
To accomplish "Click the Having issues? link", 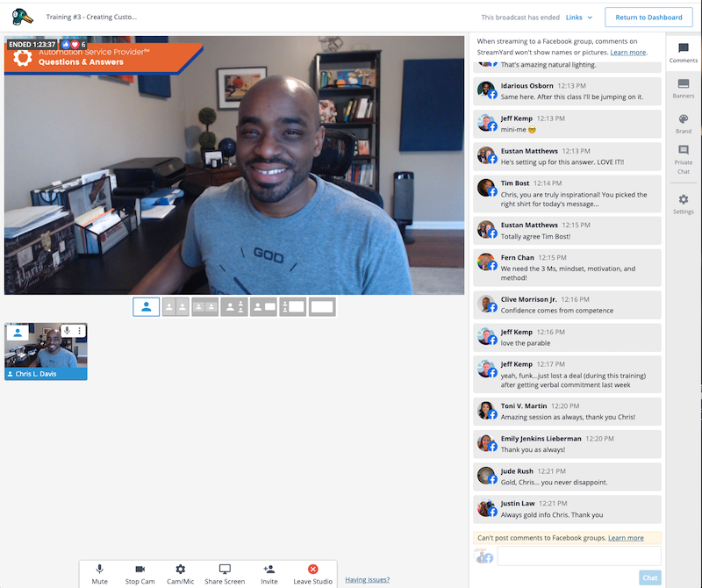I will coord(369,579).
